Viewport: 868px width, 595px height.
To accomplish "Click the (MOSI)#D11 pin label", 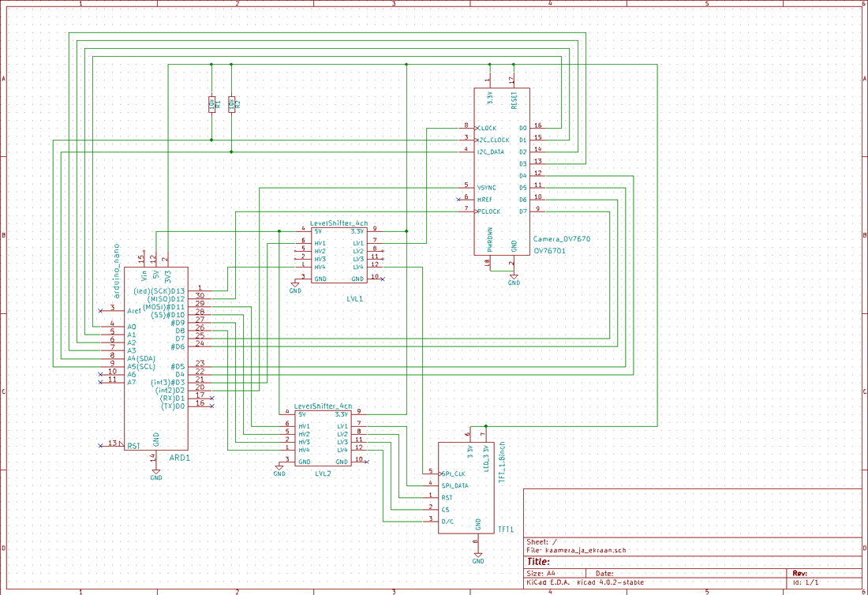I will point(164,307).
